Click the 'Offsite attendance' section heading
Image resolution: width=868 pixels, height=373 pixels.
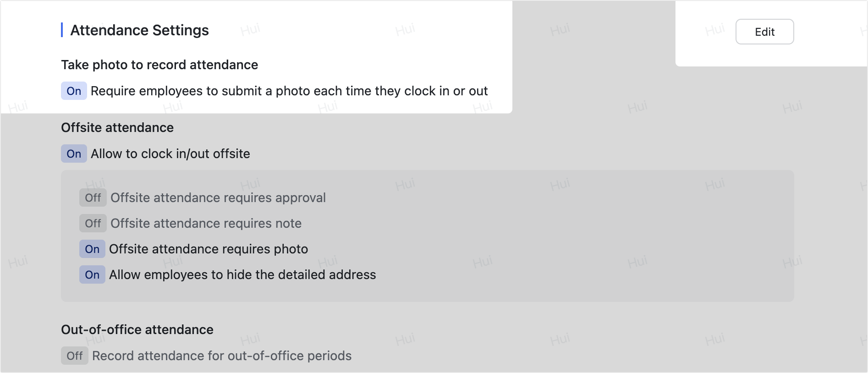point(117,127)
